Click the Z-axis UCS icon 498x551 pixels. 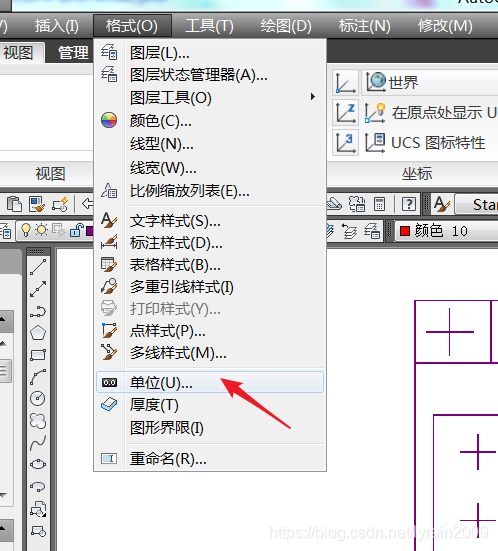(x=345, y=113)
